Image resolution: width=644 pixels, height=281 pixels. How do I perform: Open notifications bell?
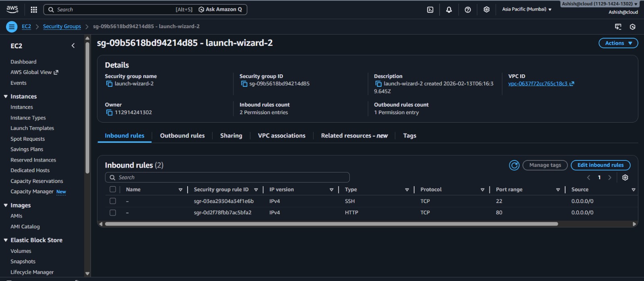tap(449, 10)
